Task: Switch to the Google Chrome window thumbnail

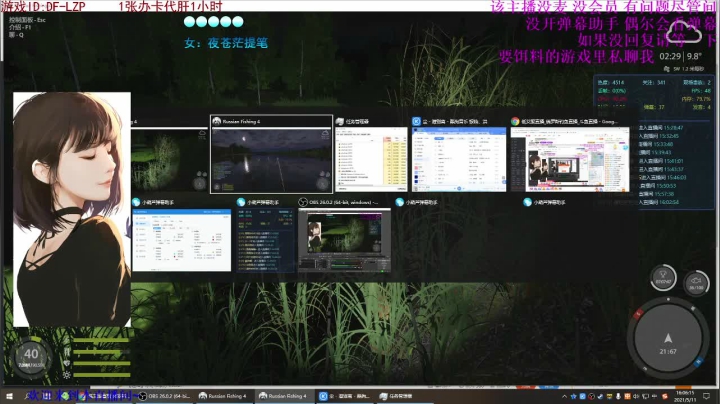Action: [x=570, y=159]
